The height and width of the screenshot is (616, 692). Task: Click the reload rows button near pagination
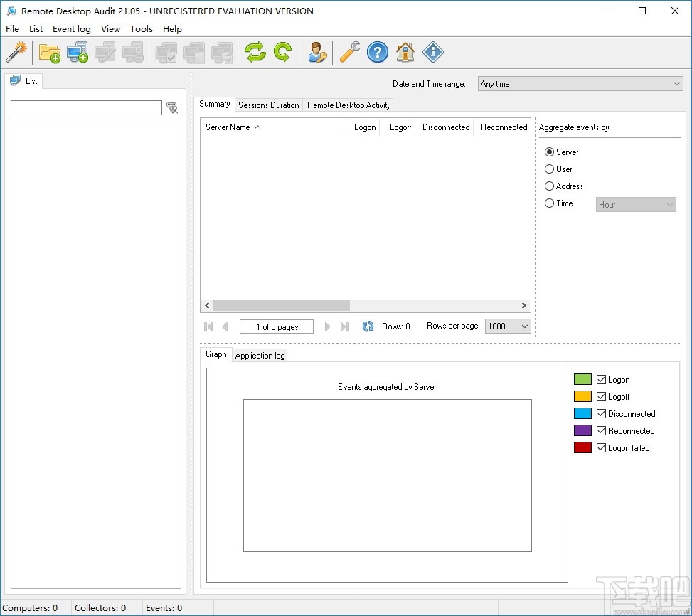pyautogui.click(x=368, y=326)
